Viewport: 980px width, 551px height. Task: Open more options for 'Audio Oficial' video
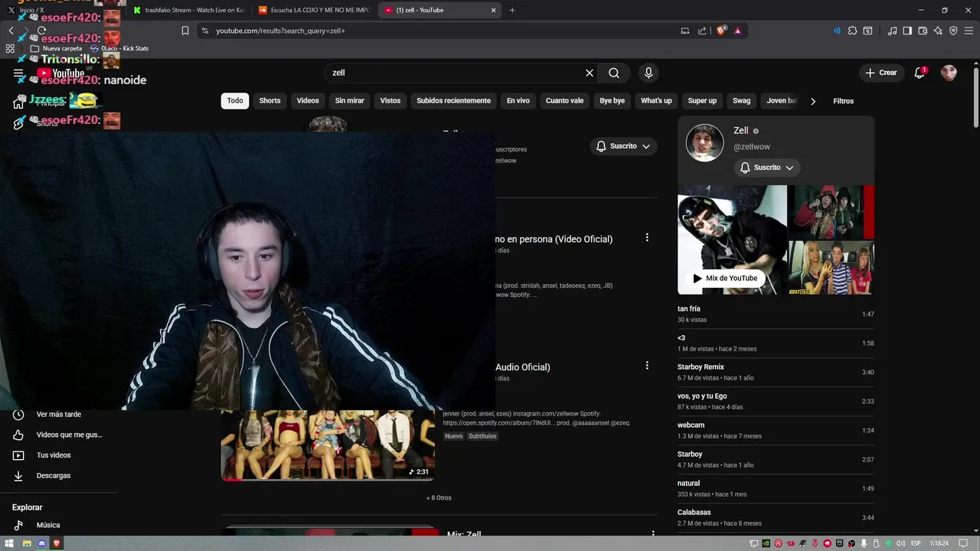pos(647,366)
